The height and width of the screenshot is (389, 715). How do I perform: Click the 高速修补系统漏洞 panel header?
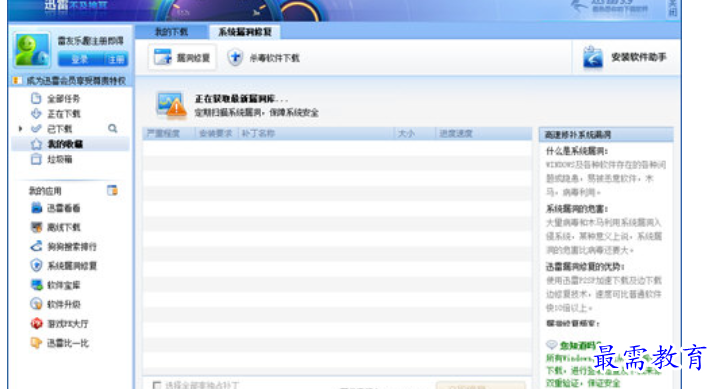[606, 135]
